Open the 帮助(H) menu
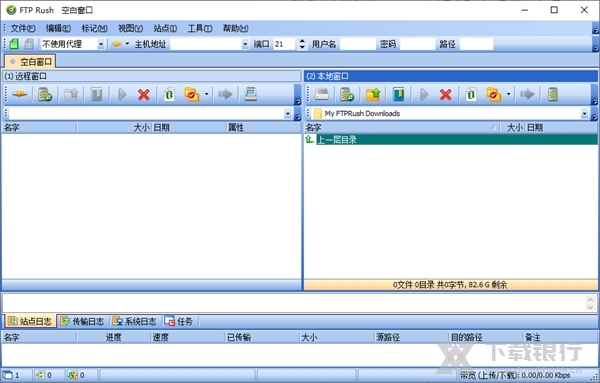This screenshot has height=383, width=600. click(235, 28)
